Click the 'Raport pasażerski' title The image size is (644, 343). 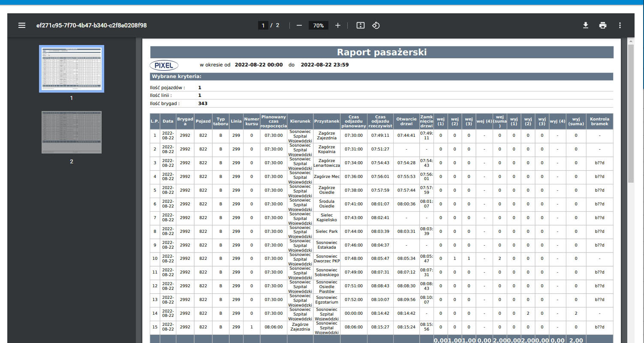tap(382, 52)
